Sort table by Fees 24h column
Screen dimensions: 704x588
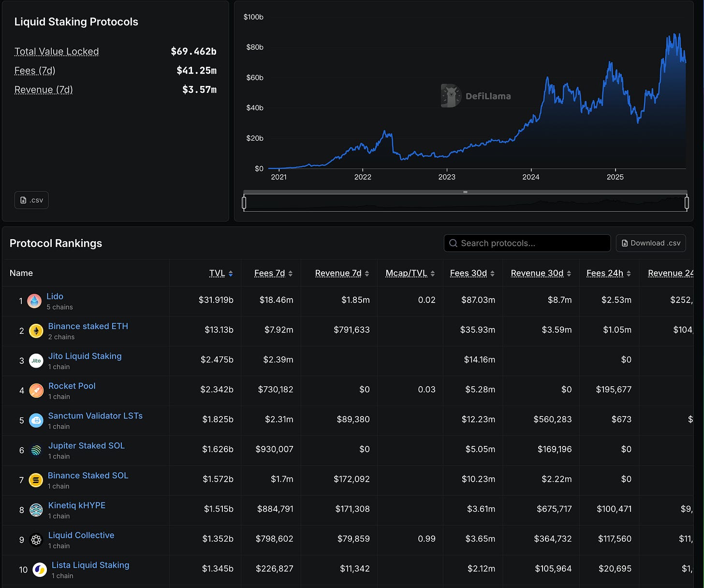tap(608, 273)
